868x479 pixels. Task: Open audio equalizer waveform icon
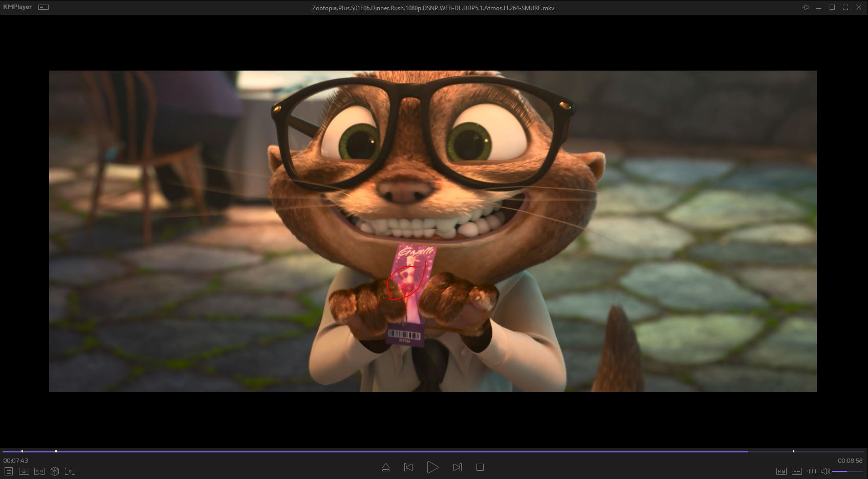point(812,471)
